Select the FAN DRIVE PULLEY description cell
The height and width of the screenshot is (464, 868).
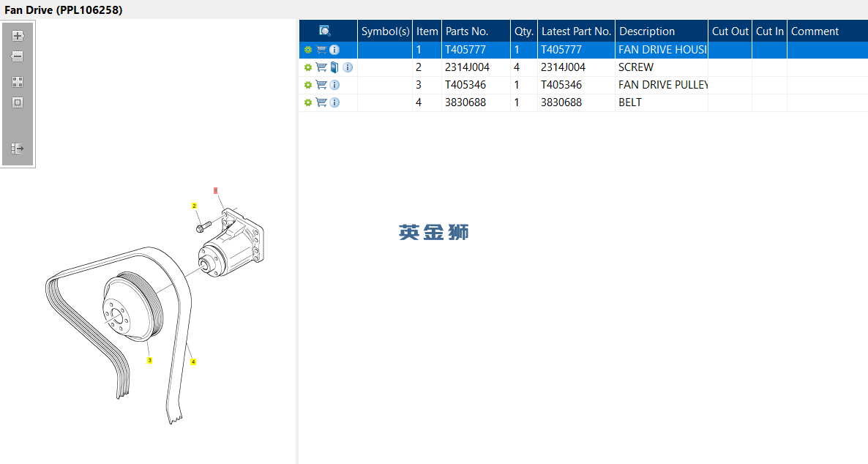(662, 86)
